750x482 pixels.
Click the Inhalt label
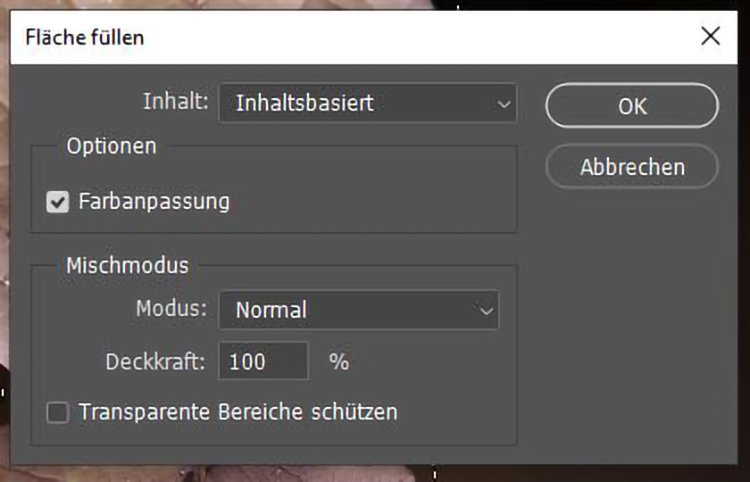click(x=175, y=101)
